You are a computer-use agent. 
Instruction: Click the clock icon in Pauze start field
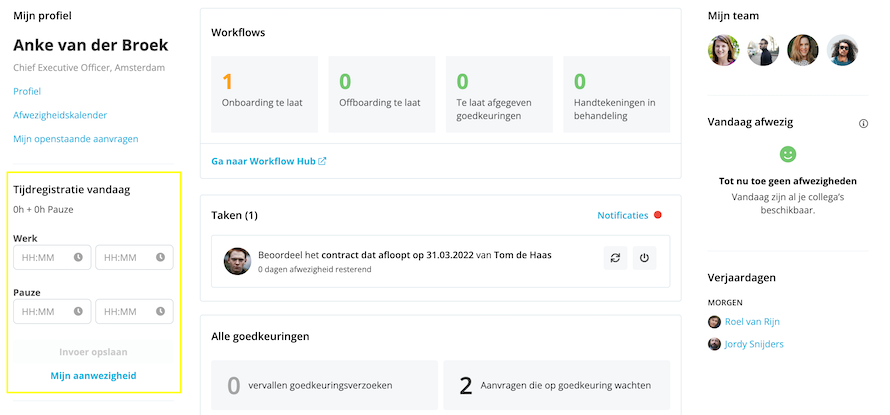click(x=79, y=312)
